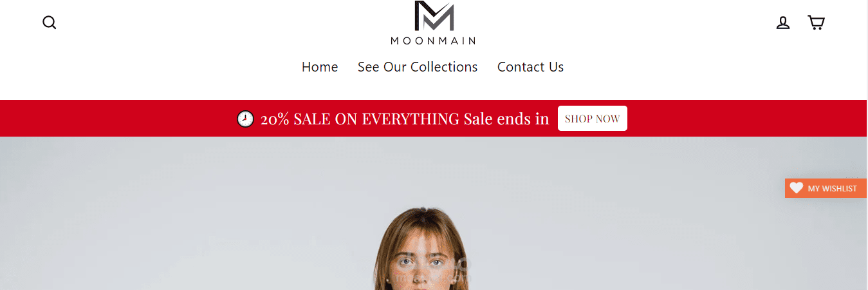This screenshot has width=868, height=290.
Task: Click the red sale banner's empty area
Action: pos(116,119)
